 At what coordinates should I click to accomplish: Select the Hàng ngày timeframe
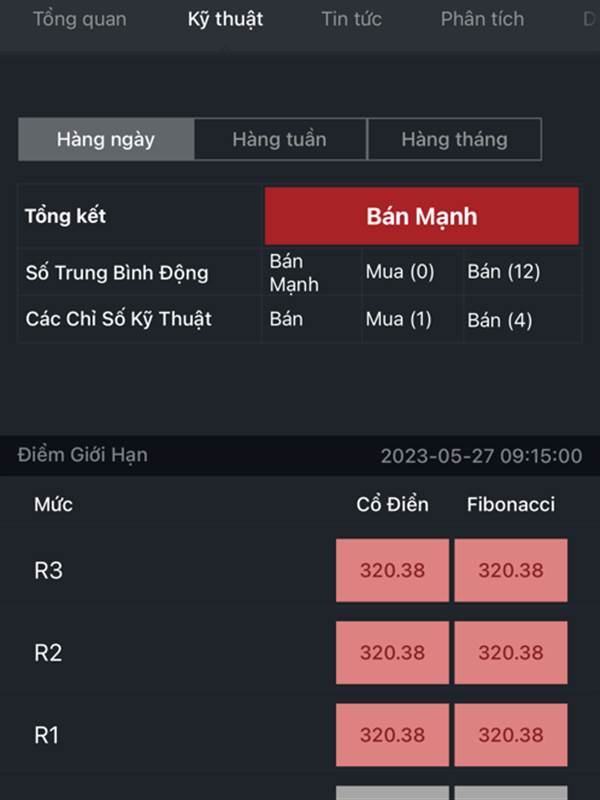(106, 139)
